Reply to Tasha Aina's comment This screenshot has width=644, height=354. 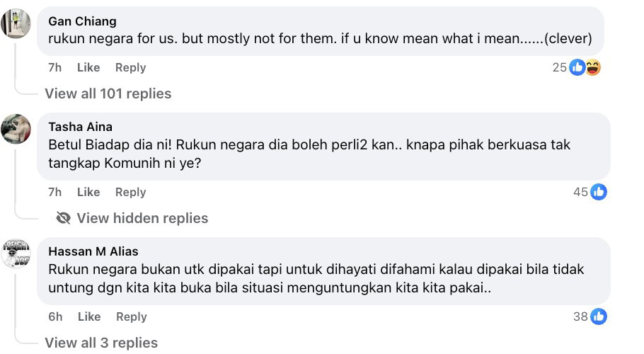click(130, 192)
